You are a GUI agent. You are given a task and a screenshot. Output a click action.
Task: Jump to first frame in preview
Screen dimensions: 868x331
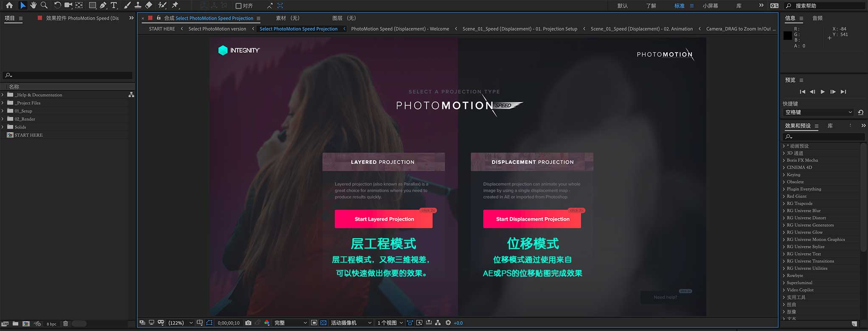click(x=802, y=92)
